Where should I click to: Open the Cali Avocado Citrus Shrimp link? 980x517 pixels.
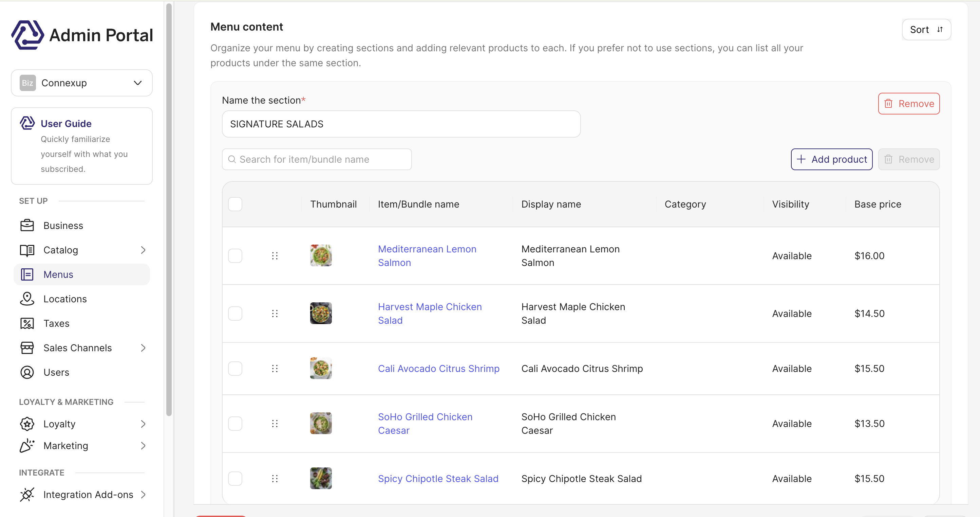439,368
